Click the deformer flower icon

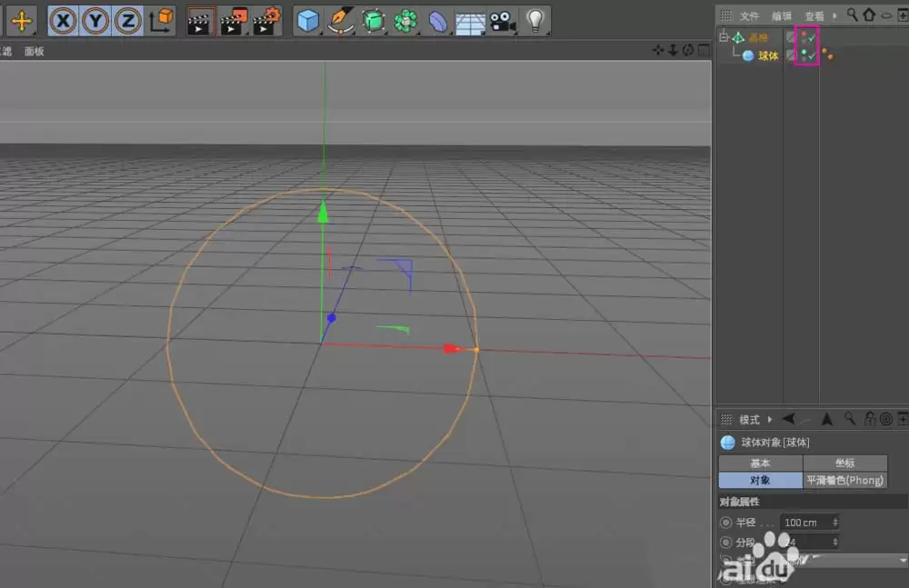[404, 20]
